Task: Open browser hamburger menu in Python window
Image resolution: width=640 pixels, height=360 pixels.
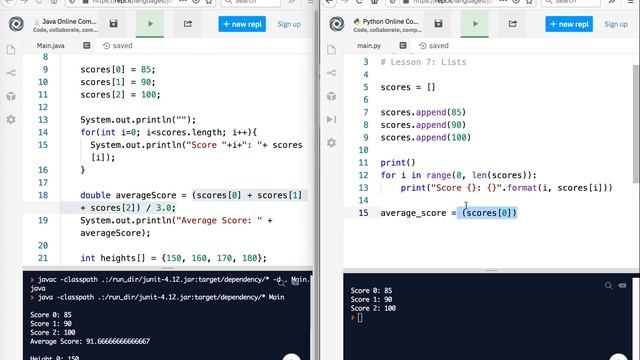Action: 631,2
